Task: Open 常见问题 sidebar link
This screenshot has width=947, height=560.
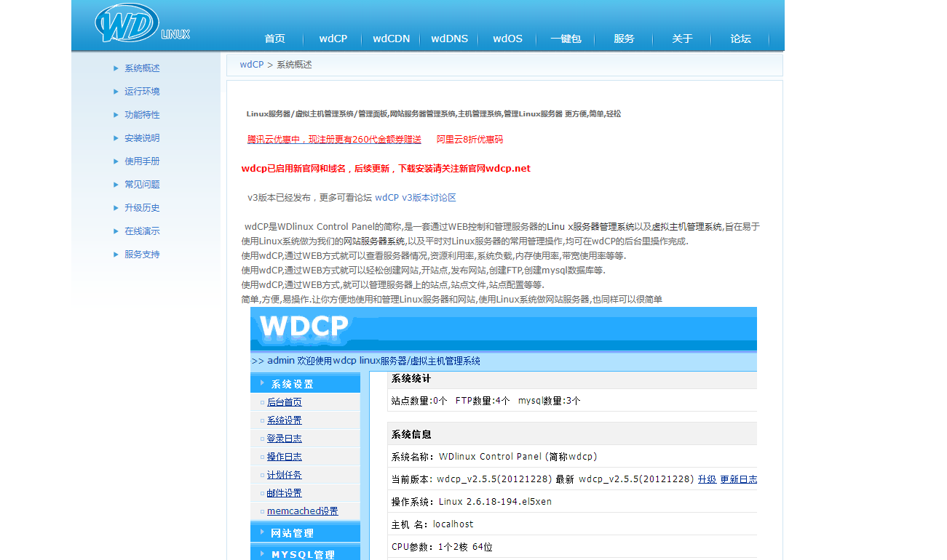Action: point(142,185)
